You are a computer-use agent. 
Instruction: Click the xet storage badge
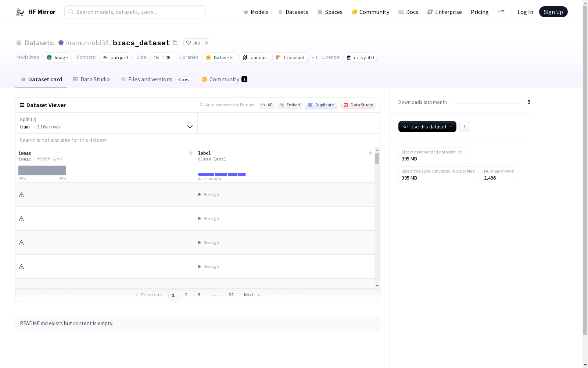[183, 79]
